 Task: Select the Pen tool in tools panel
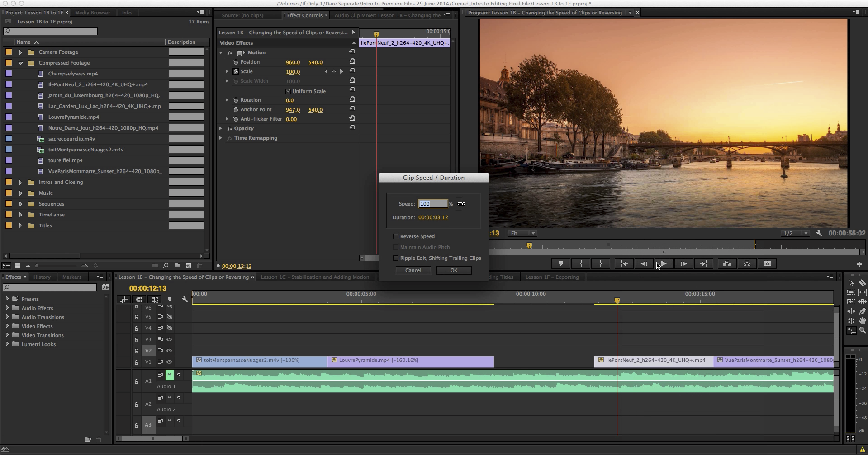[863, 311]
